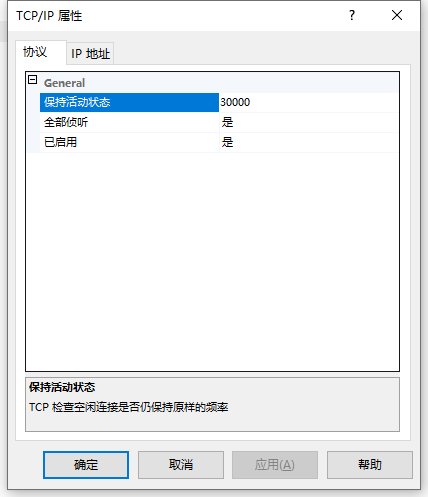The height and width of the screenshot is (497, 428).
Task: Click the 确定 button
Action: [x=86, y=465]
